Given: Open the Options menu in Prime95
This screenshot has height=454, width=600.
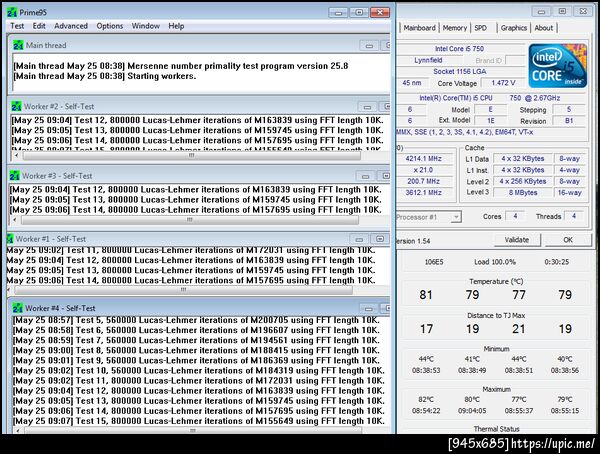Looking at the screenshot, I should tap(110, 26).
